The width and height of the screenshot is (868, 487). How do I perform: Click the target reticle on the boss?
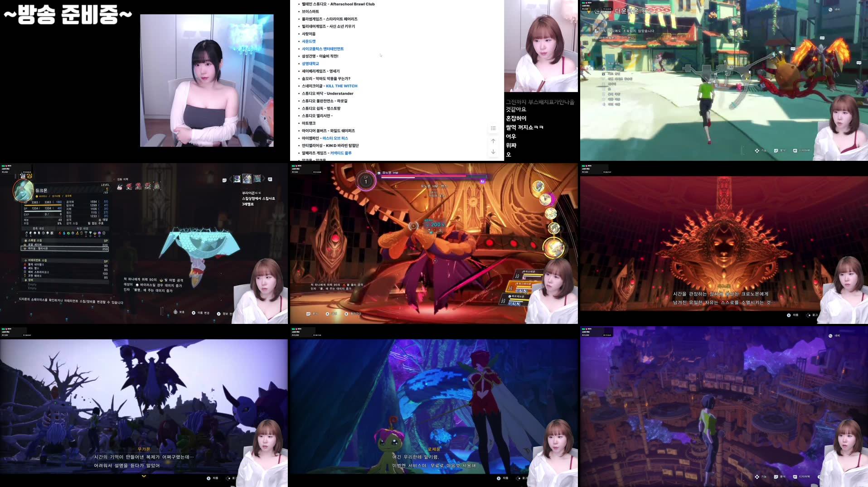413,226
